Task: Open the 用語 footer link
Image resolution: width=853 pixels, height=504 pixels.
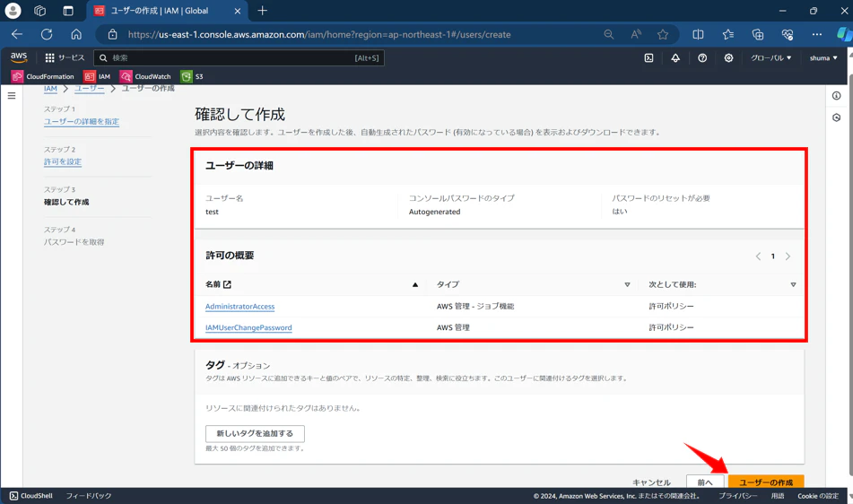Action: pos(778,496)
